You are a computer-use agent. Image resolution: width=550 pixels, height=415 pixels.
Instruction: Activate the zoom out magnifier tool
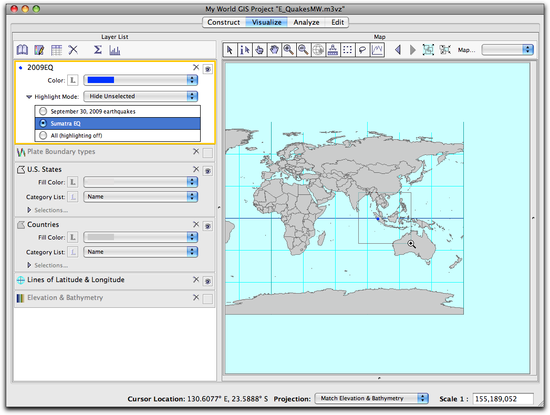click(x=303, y=50)
